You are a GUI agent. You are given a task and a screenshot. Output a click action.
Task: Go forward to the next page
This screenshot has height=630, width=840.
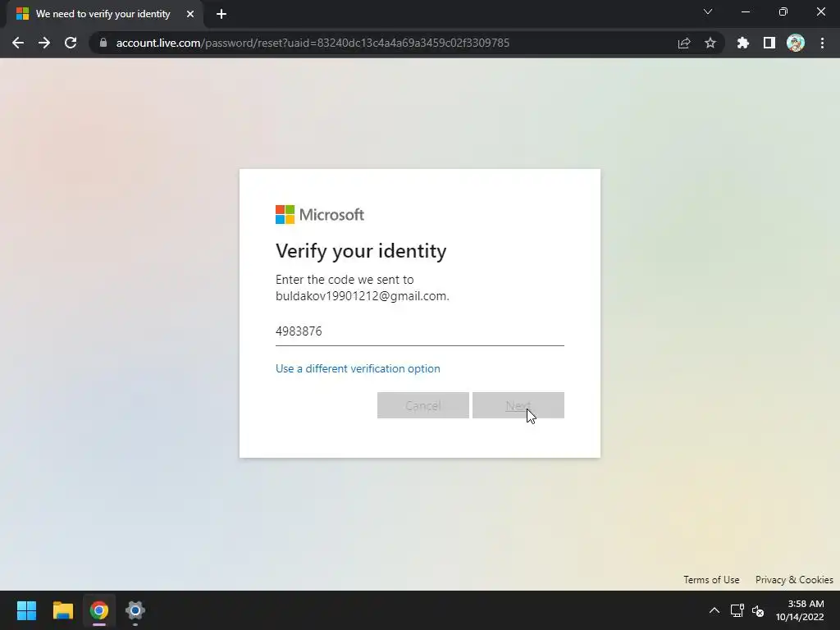[44, 43]
